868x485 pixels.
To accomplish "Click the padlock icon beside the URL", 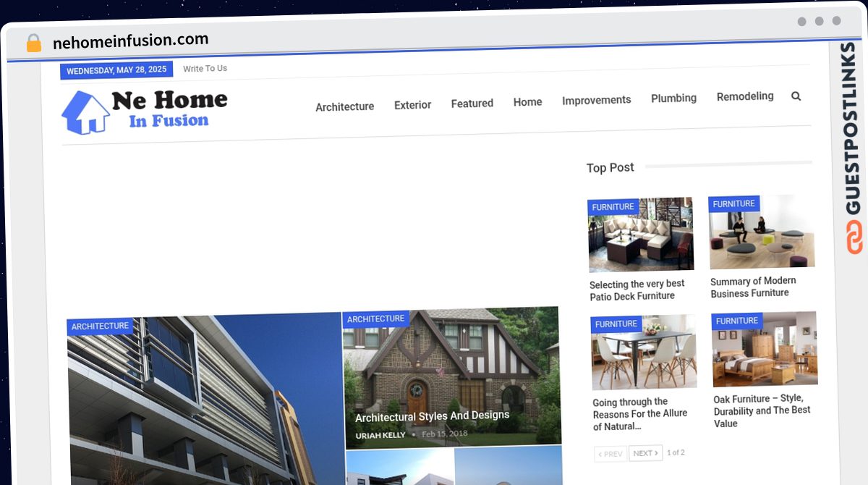I will point(33,43).
